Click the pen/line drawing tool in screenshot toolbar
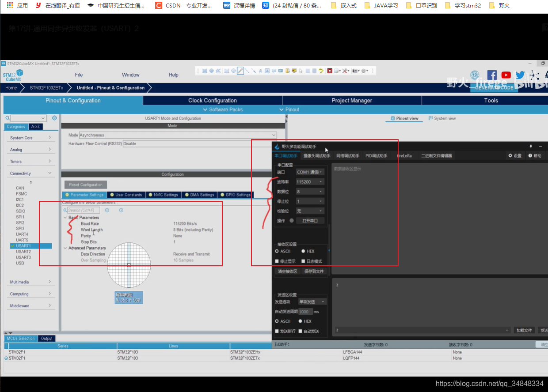The height and width of the screenshot is (392, 548). coord(240,71)
